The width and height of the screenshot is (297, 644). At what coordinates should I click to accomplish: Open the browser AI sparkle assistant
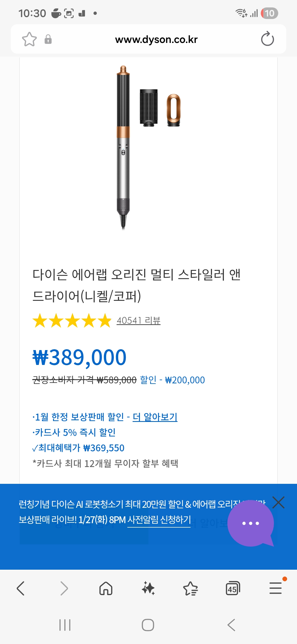click(148, 588)
